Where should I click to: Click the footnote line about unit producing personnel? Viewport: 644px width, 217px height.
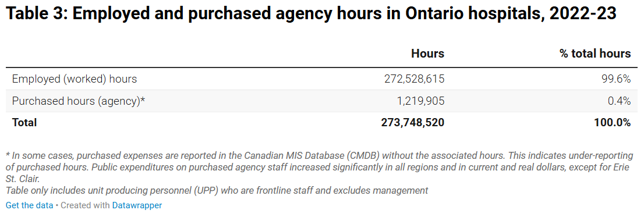217,190
